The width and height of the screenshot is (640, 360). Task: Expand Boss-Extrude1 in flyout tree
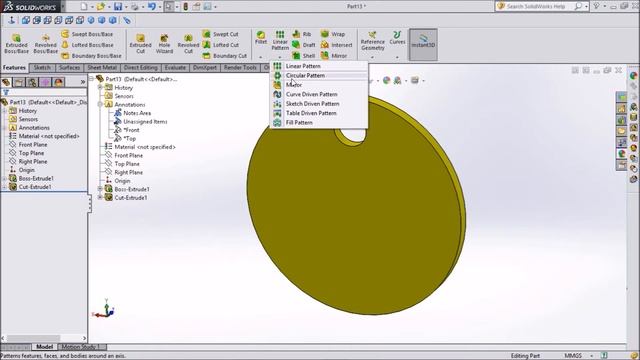coord(100,189)
